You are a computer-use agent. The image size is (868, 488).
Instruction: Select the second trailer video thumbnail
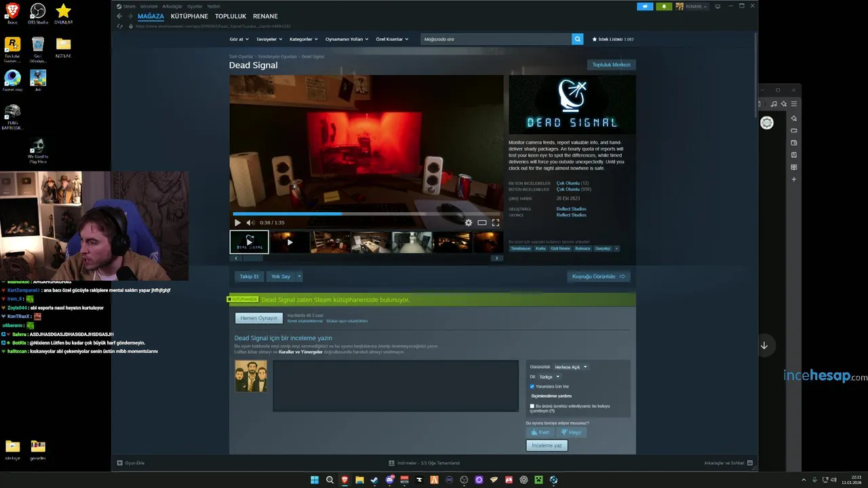pyautogui.click(x=290, y=242)
